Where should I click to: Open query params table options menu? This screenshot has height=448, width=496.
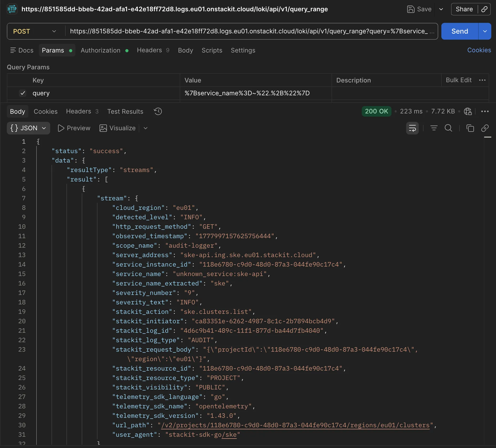pos(482,80)
